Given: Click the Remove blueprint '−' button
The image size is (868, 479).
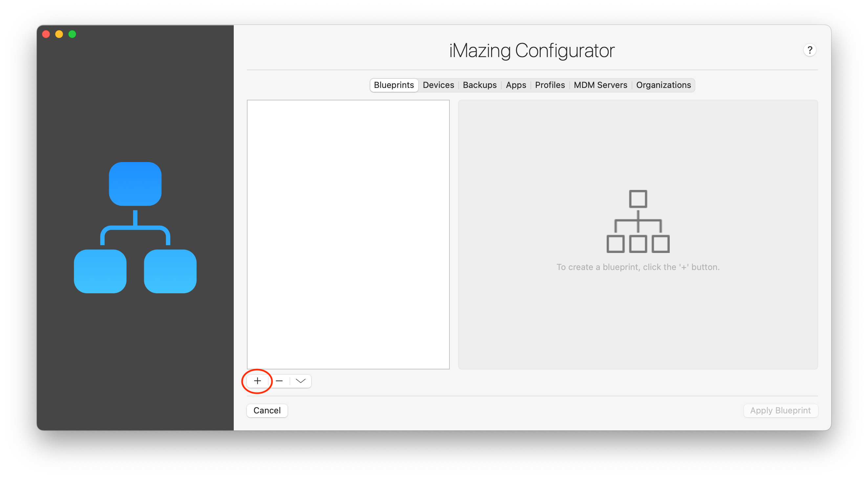Looking at the screenshot, I should coord(279,381).
